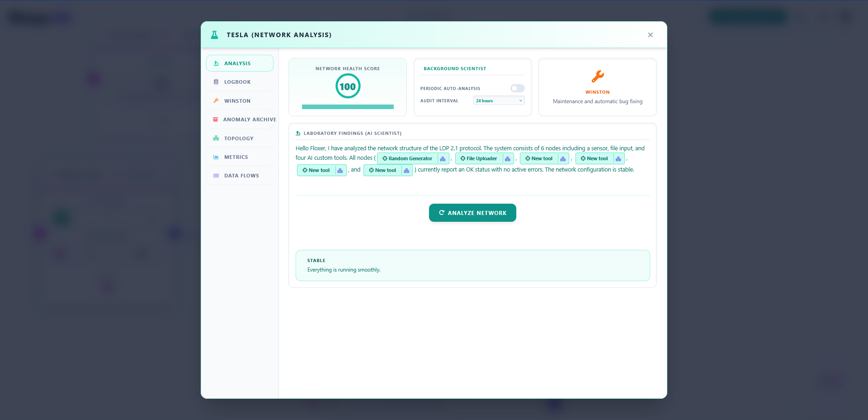Viewport: 868px width, 420px height.
Task: Click the network health score progress bar
Action: tap(348, 107)
